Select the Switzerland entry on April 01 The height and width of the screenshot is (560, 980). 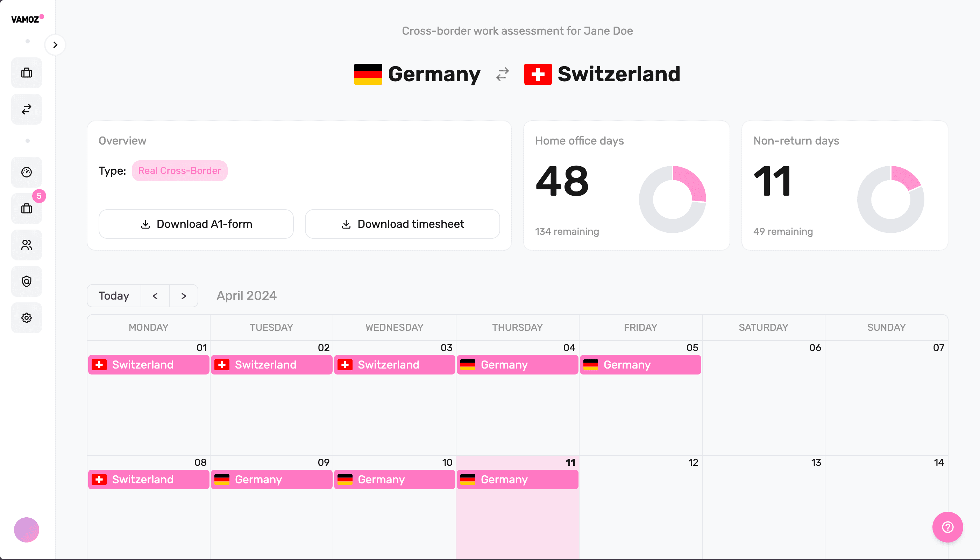tap(148, 365)
